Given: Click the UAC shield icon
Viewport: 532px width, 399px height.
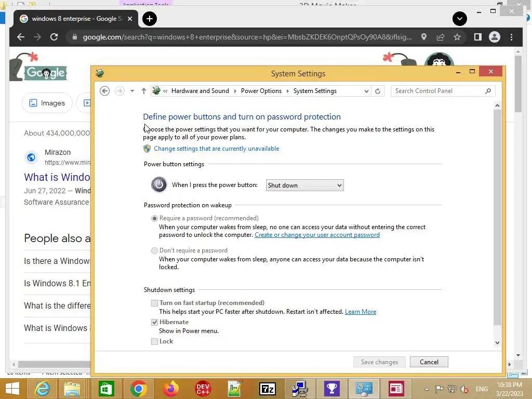Looking at the screenshot, I should tap(147, 149).
